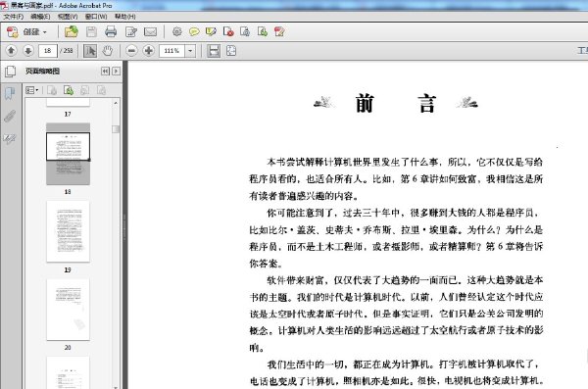Click the insert page icon with green arrow
Viewport: 588px width, 389px height.
click(263, 32)
